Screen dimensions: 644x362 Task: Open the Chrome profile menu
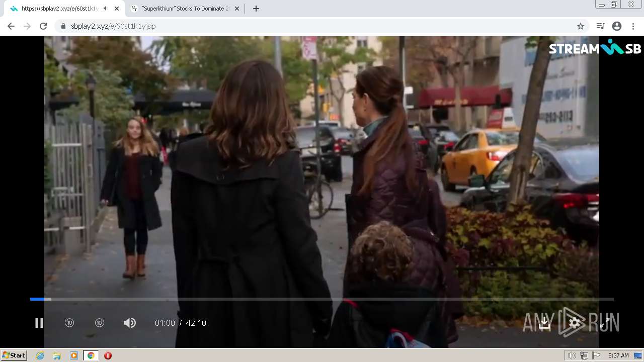click(617, 26)
